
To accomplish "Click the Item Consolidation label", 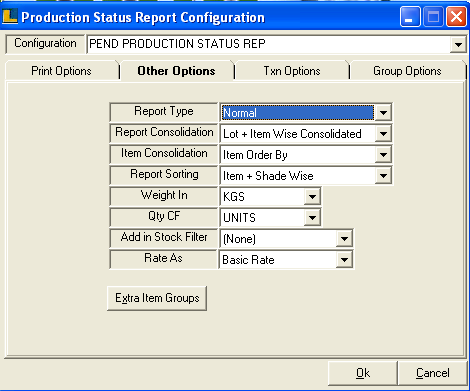I will (164, 154).
